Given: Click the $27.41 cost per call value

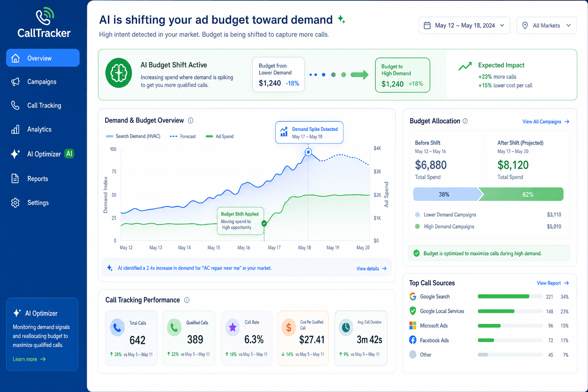Looking at the screenshot, I should (x=312, y=340).
